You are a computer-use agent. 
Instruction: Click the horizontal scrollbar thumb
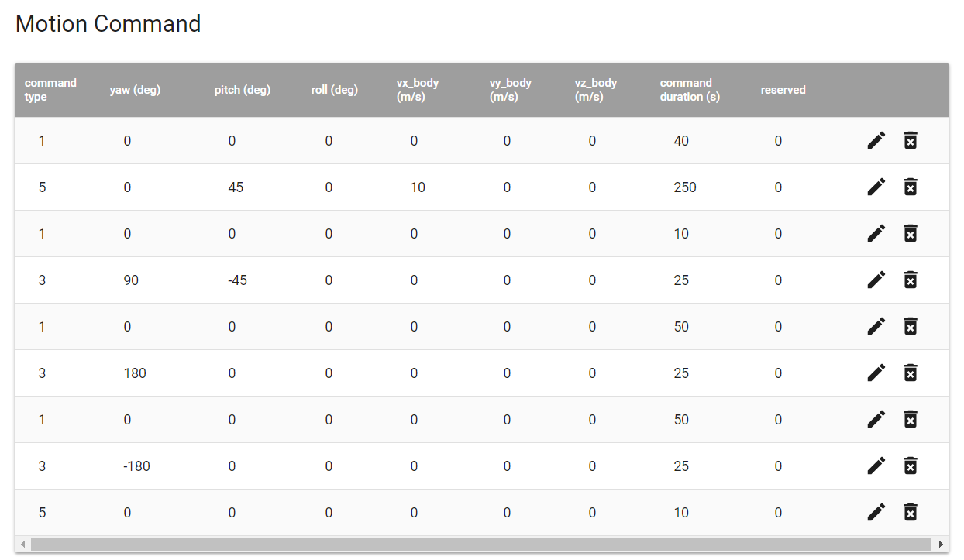(480, 545)
